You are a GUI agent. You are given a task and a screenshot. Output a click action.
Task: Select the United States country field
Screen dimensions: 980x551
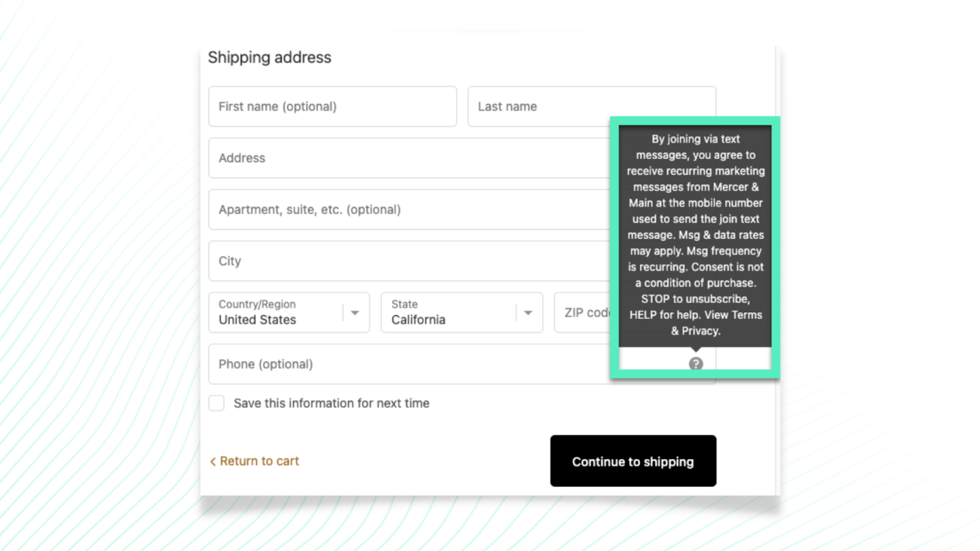click(276, 313)
